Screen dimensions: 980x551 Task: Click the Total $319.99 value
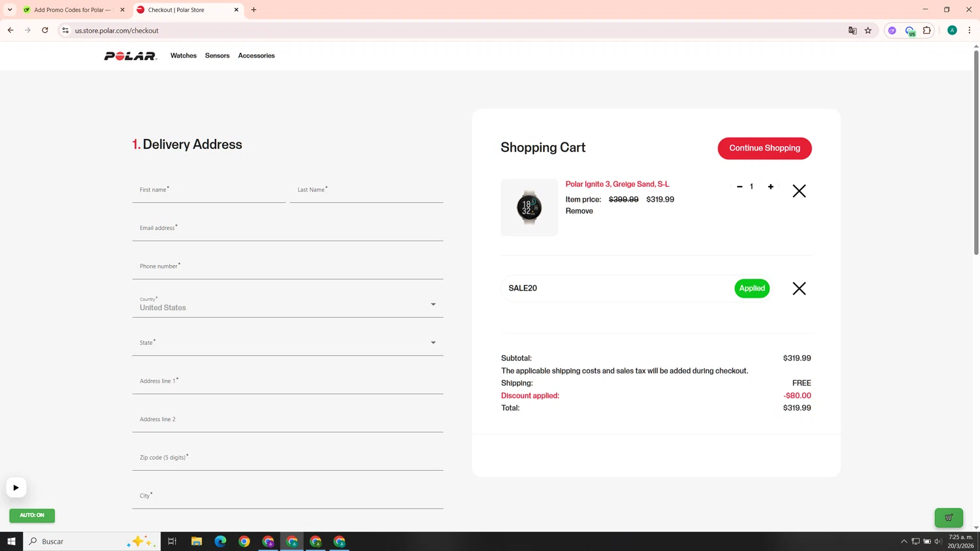[x=797, y=408]
